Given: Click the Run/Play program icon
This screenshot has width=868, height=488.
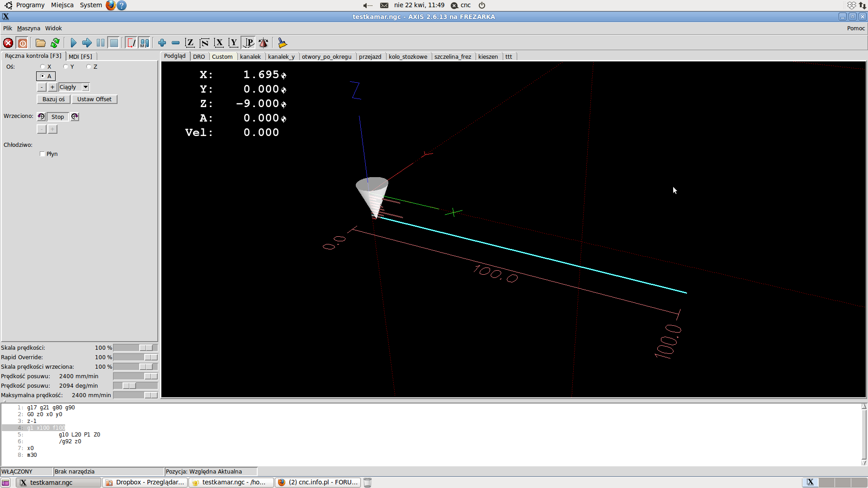Looking at the screenshot, I should [73, 42].
